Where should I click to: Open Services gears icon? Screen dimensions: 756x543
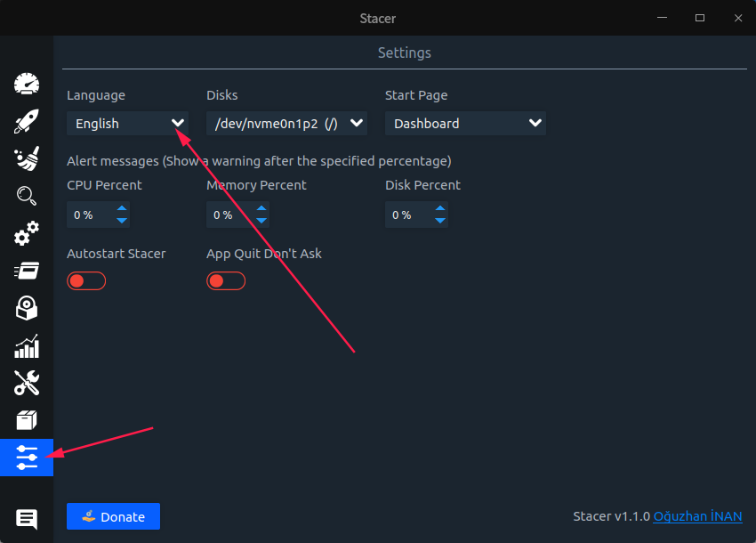point(27,233)
